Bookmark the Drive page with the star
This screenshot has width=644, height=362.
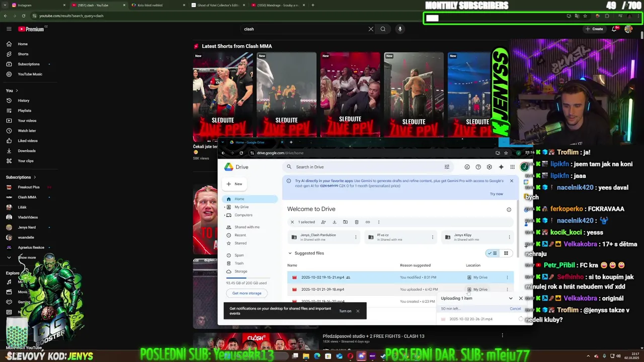click(x=506, y=153)
